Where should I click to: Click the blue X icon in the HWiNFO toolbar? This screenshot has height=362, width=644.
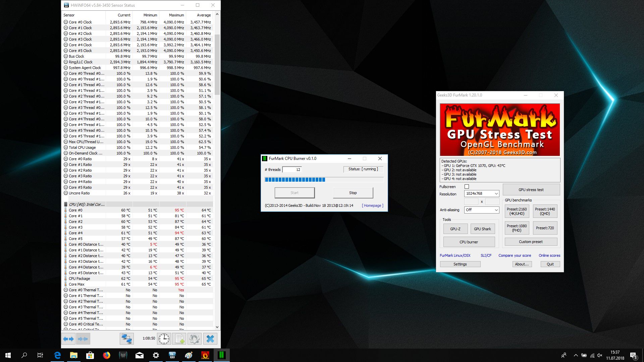click(x=210, y=339)
